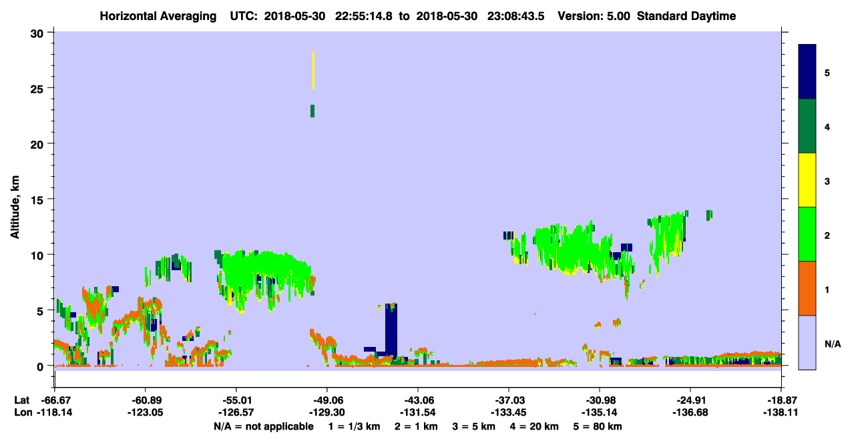Image resolution: width=868 pixels, height=445 pixels.
Task: Click the latitude value -24.91
Action: pos(689,400)
